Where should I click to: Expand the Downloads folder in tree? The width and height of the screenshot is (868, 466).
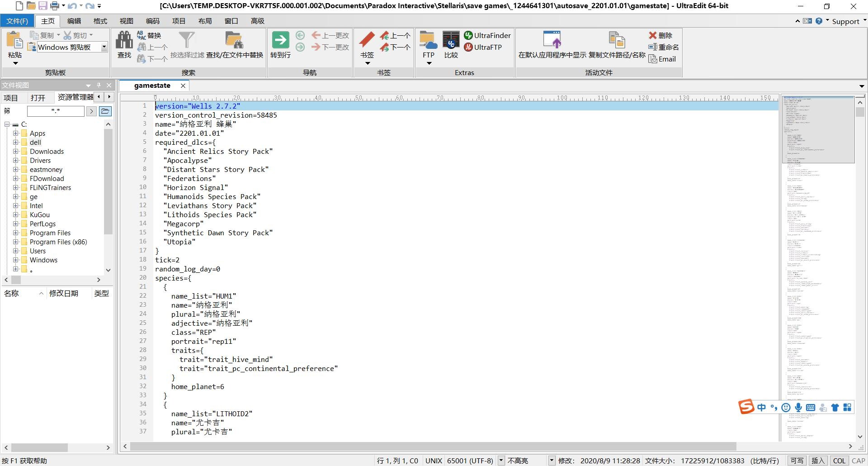coord(16,151)
